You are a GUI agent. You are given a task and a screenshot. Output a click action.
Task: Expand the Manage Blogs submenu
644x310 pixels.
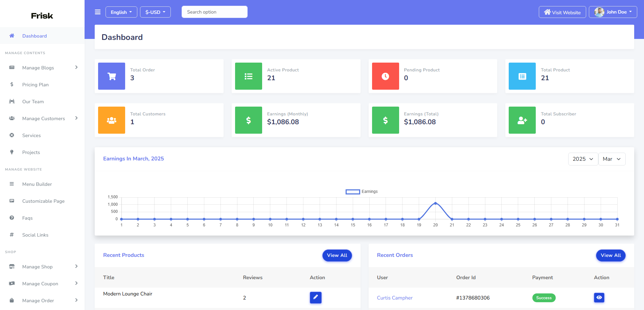tap(76, 67)
